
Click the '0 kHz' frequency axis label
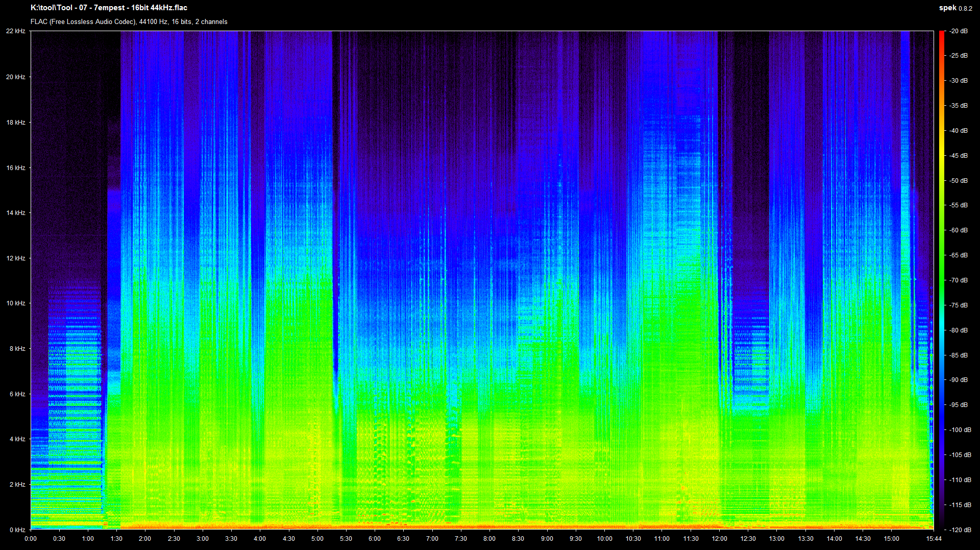17,530
